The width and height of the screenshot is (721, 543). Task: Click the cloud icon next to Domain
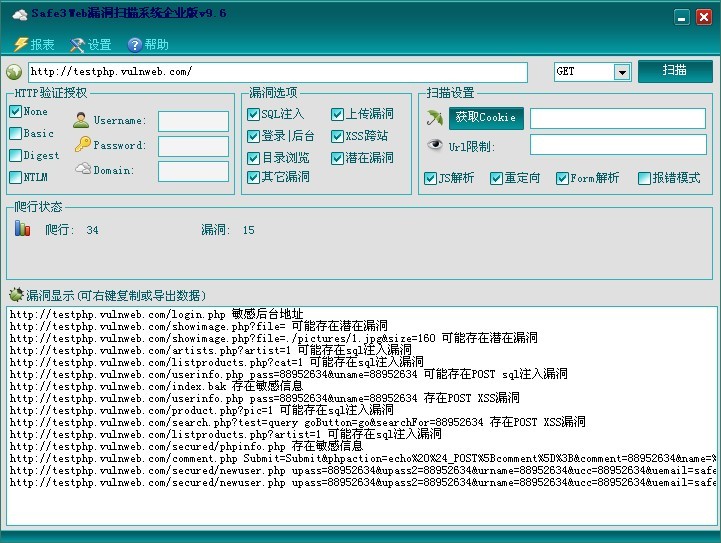pyautogui.click(x=82, y=170)
